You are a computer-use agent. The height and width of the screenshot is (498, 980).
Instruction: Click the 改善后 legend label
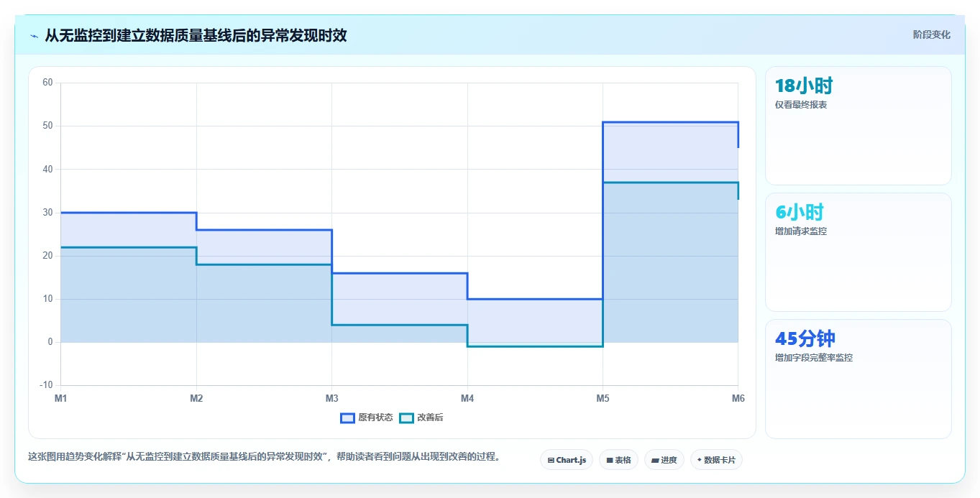click(x=430, y=418)
